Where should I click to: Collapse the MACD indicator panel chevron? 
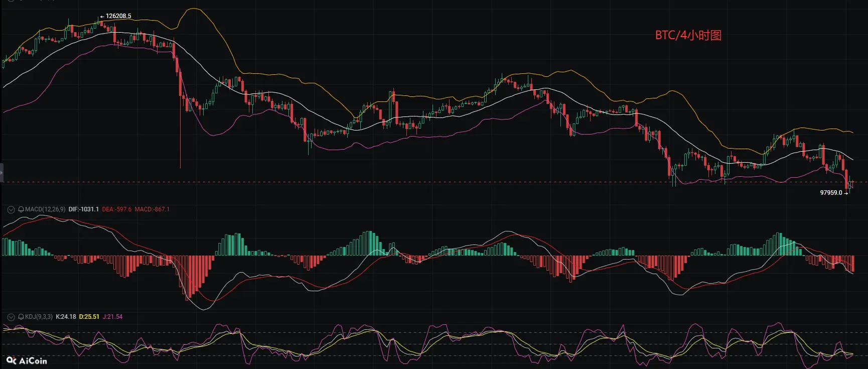click(x=11, y=209)
